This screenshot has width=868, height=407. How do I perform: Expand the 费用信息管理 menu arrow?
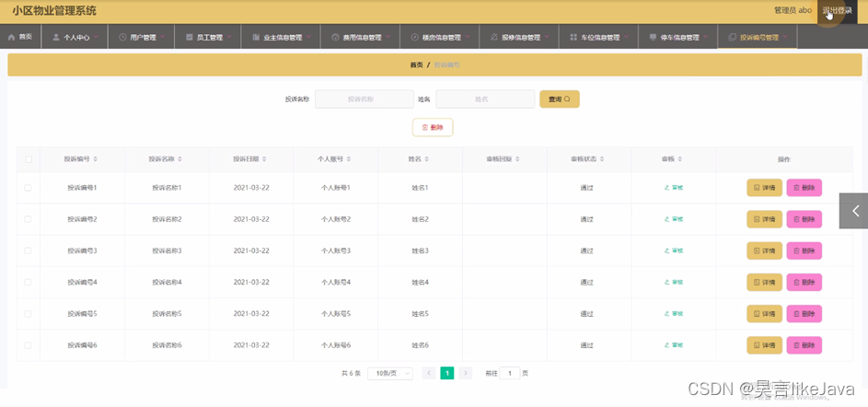[388, 37]
